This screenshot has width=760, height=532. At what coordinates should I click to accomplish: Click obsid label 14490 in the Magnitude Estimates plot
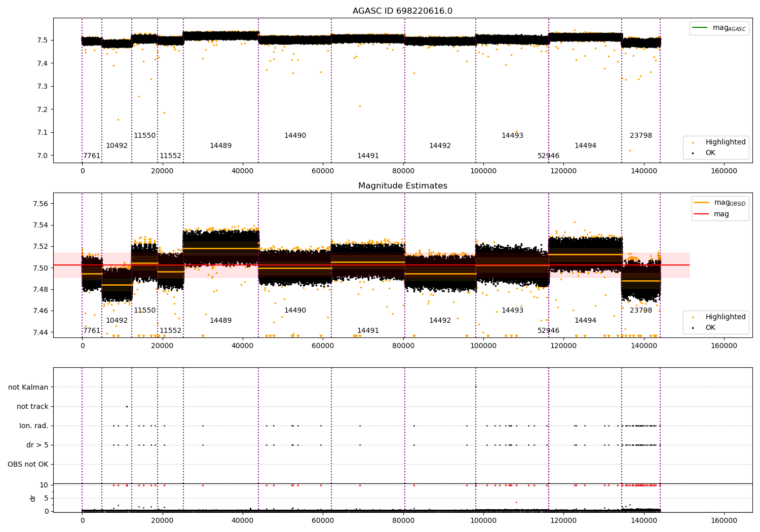tap(295, 310)
